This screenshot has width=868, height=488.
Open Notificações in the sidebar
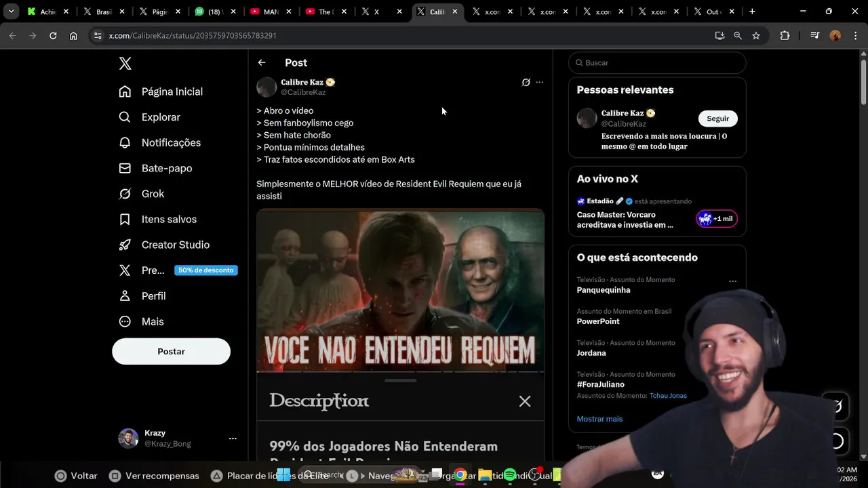click(160, 142)
